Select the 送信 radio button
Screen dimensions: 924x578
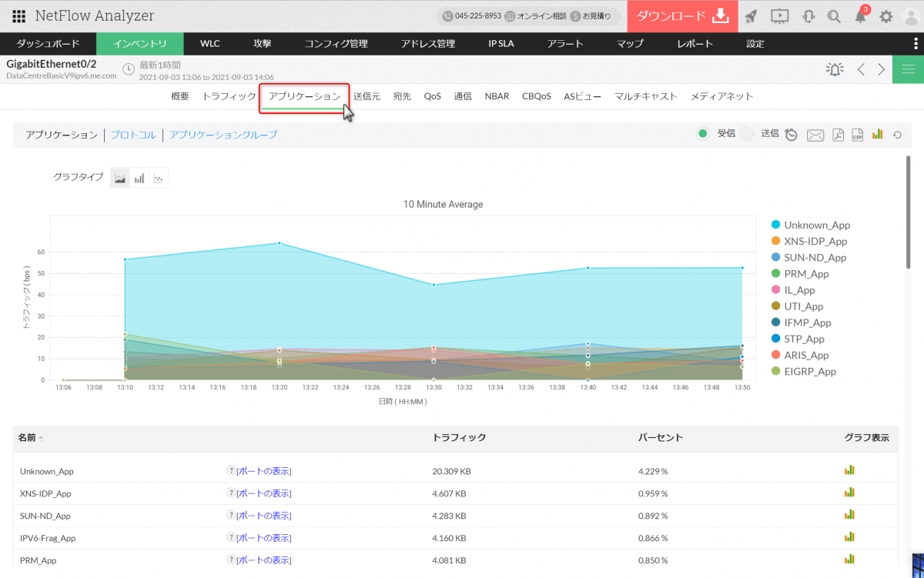point(746,134)
